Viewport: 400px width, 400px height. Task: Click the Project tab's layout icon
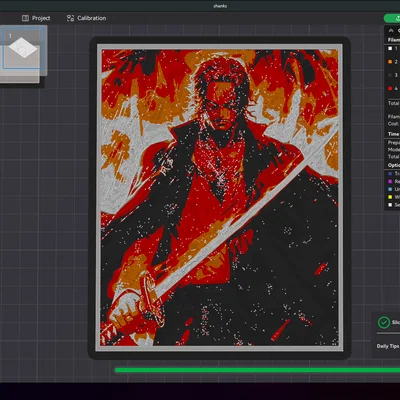25,18
